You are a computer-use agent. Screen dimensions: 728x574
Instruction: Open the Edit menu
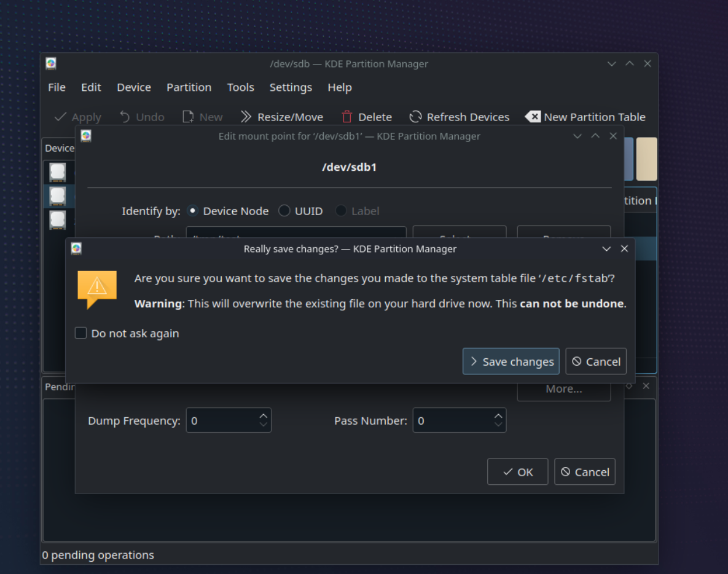[91, 87]
